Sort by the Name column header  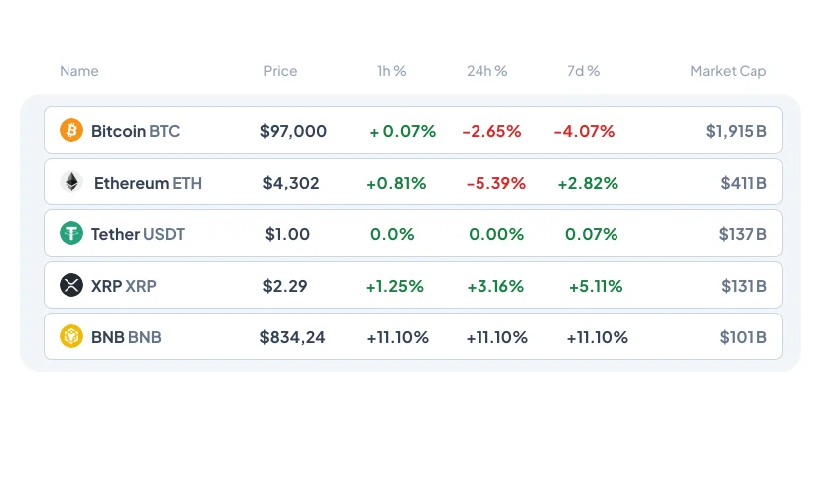pos(79,71)
